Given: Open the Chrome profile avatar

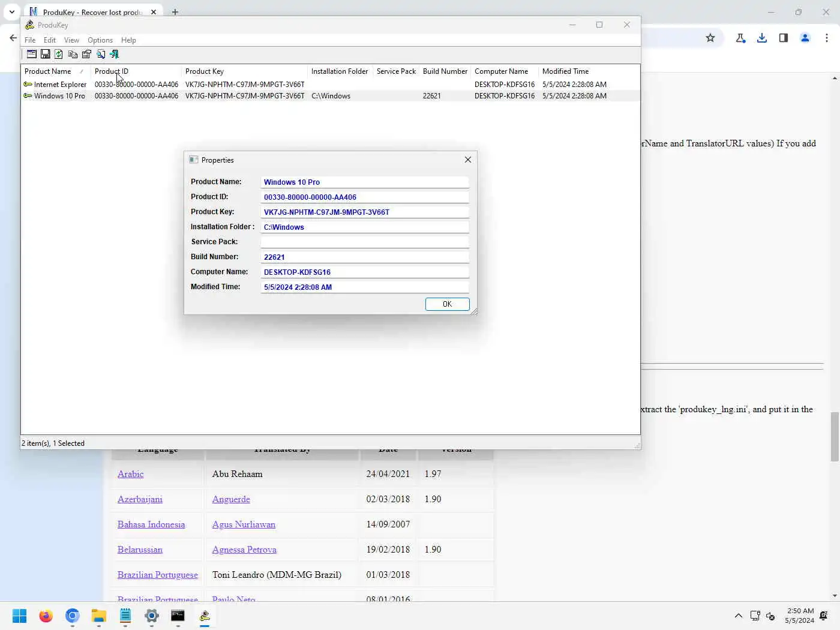Looking at the screenshot, I should 805,38.
